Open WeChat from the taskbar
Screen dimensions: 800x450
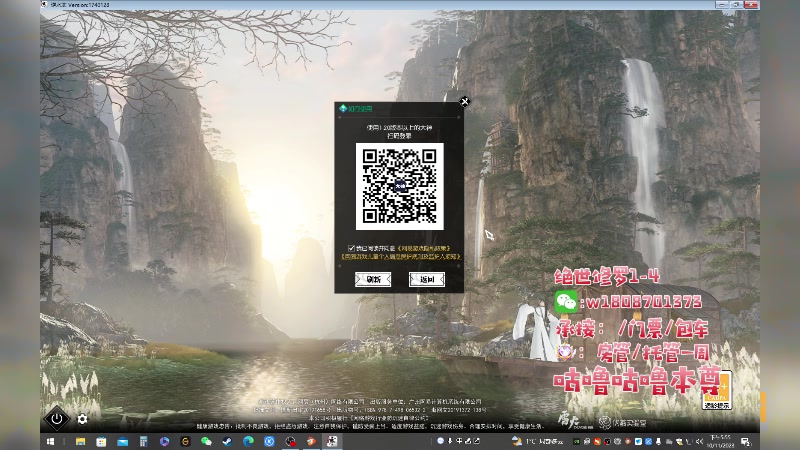coord(206,441)
